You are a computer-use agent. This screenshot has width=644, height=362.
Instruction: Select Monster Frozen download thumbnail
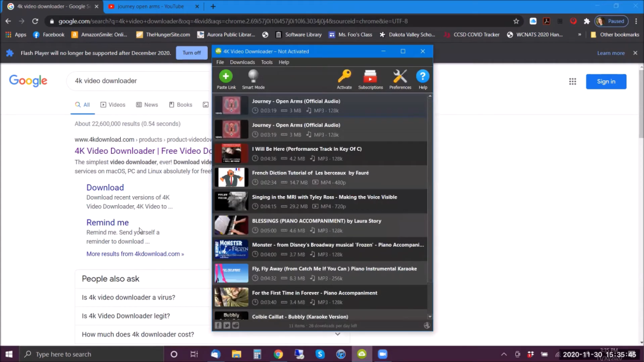coord(231,249)
